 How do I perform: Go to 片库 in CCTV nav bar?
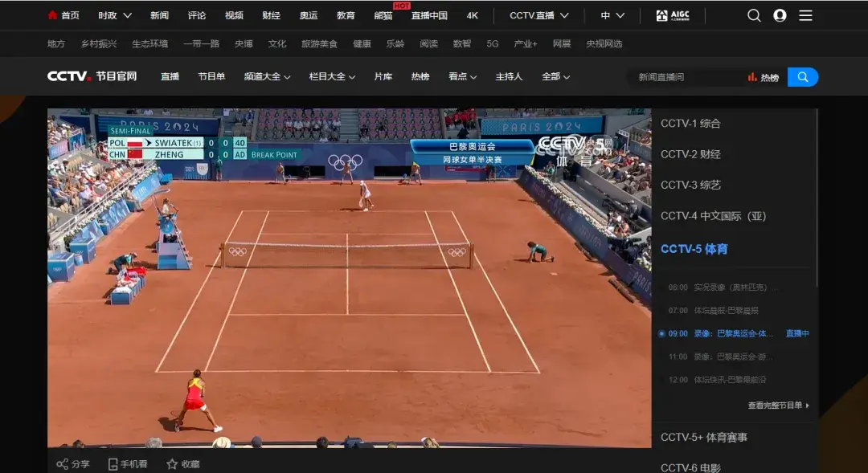tap(383, 76)
